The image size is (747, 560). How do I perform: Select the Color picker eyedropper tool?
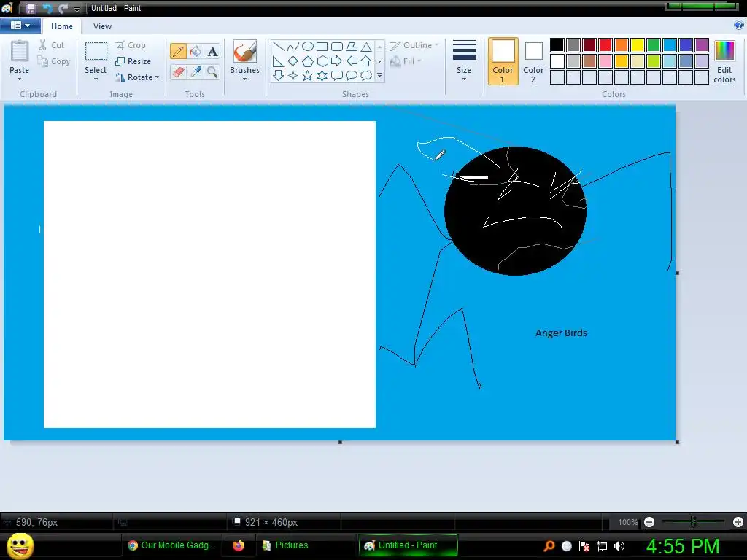(196, 72)
